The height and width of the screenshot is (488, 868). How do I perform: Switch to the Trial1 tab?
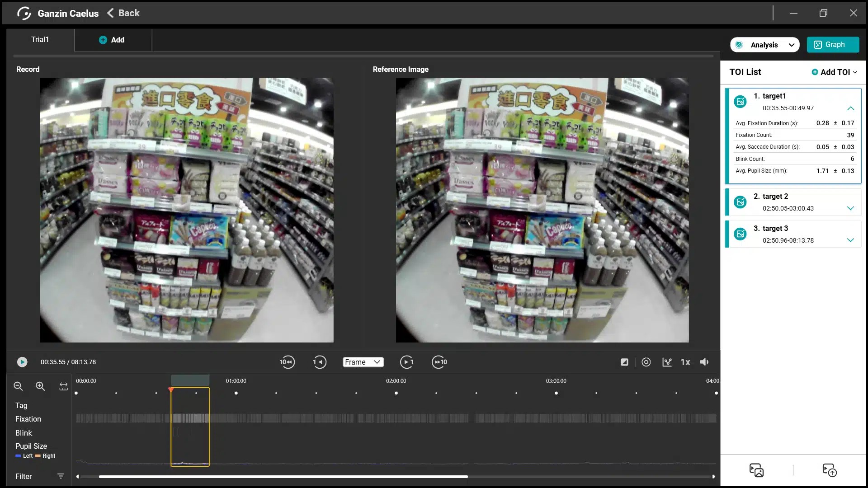[x=40, y=40]
